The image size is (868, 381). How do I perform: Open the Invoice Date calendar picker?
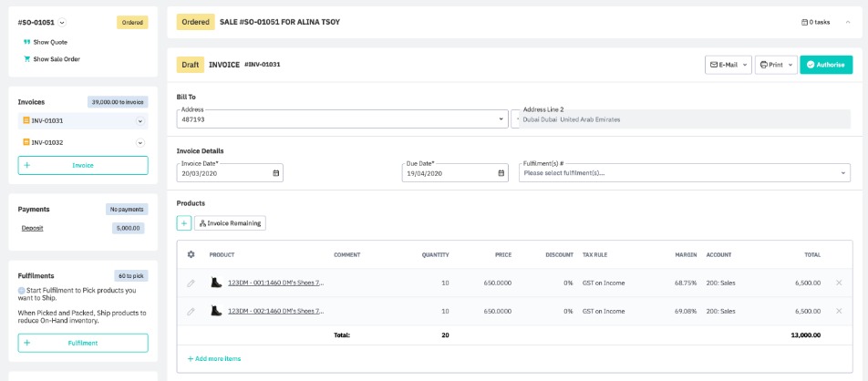pos(275,173)
